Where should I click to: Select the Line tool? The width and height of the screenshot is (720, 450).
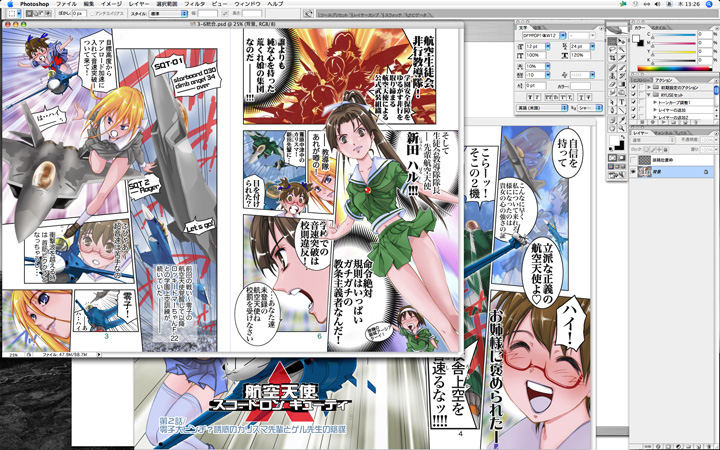[621, 110]
